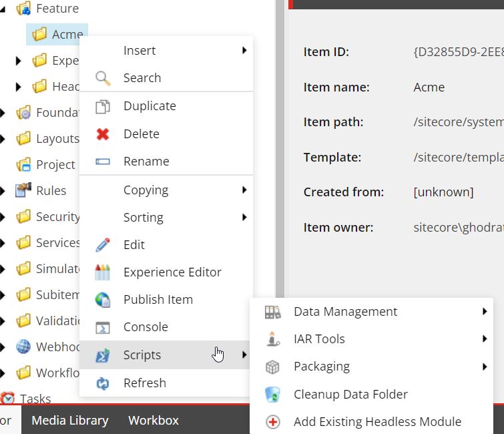The image size is (504, 434).
Task: Open the Copying submenu arrow
Action: click(244, 190)
